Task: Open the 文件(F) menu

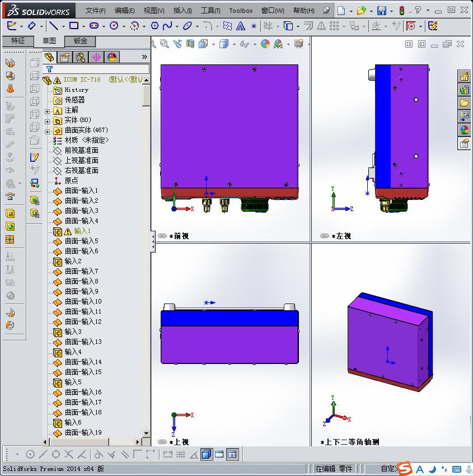Action: point(95,11)
